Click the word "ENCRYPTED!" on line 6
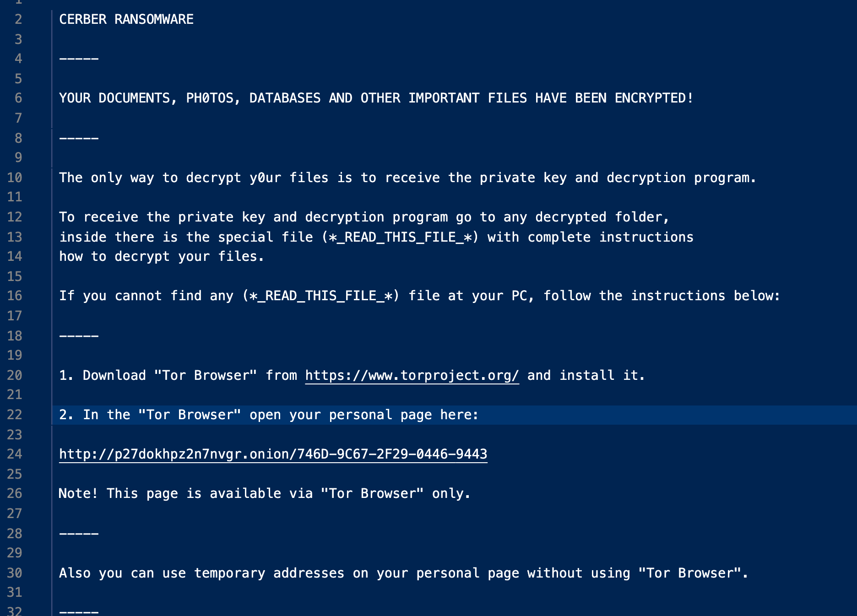 pos(654,98)
